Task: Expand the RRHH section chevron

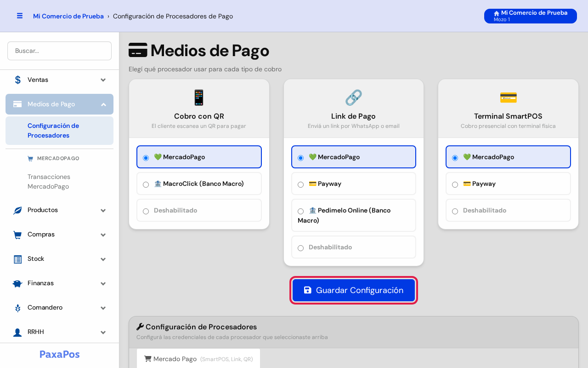Action: pyautogui.click(x=103, y=332)
